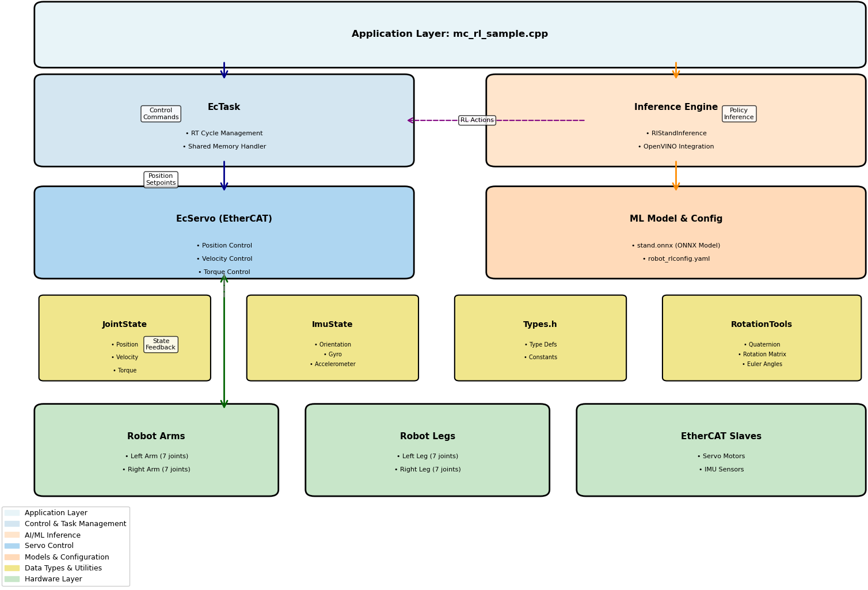Screen dimensions: 868x590
Task: Select the Control Commands label
Action: pos(161,113)
